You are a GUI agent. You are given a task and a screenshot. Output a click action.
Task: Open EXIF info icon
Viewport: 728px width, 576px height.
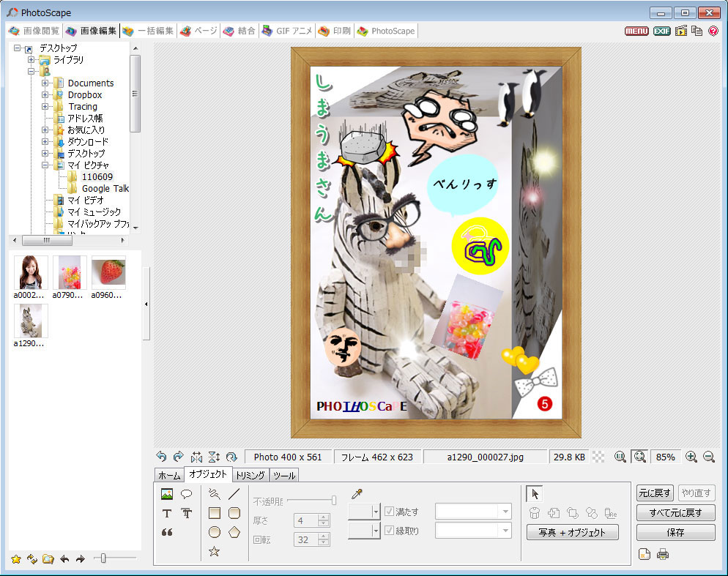click(x=661, y=31)
